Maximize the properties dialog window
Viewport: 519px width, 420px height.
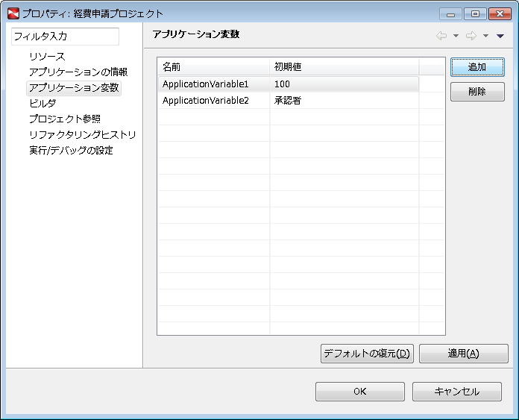coord(475,14)
